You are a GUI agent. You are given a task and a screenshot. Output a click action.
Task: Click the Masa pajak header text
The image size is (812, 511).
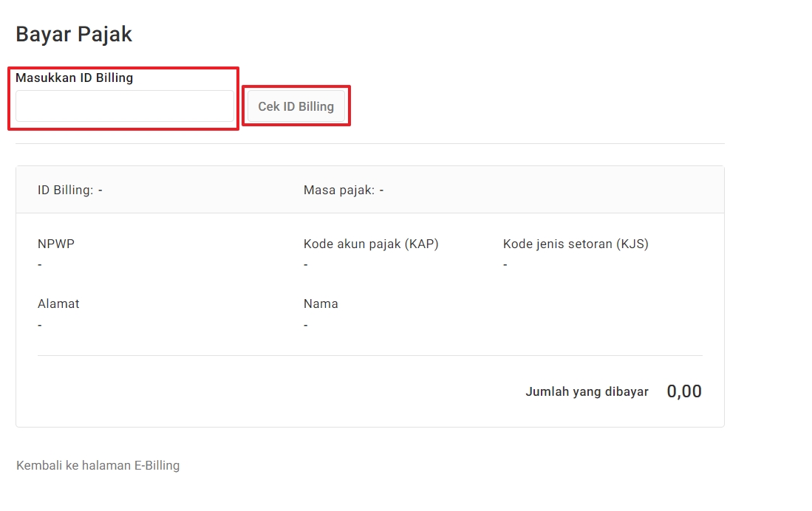343,190
